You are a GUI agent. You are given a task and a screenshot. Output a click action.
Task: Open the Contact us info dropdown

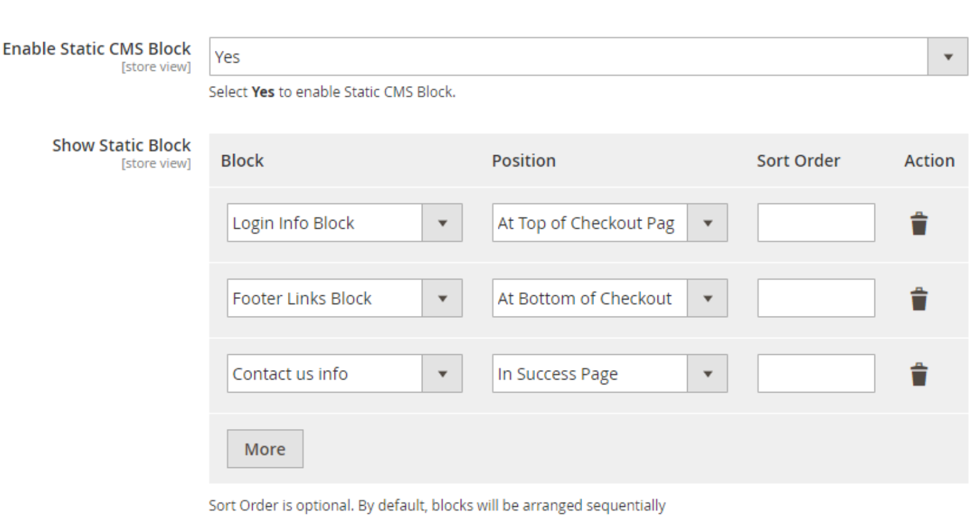[344, 374]
